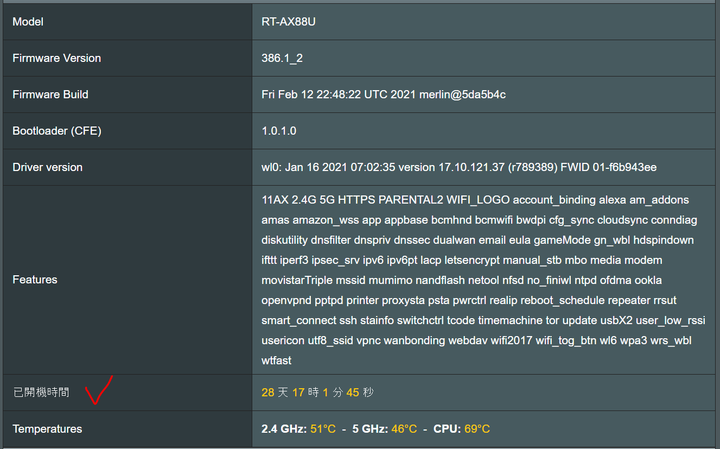Click the red checkmark annotation
Viewport: 720px width, 449px height.
point(99,390)
